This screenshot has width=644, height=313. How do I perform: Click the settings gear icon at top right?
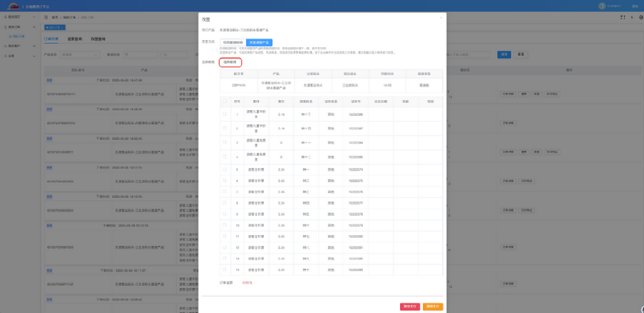[x=640, y=17]
